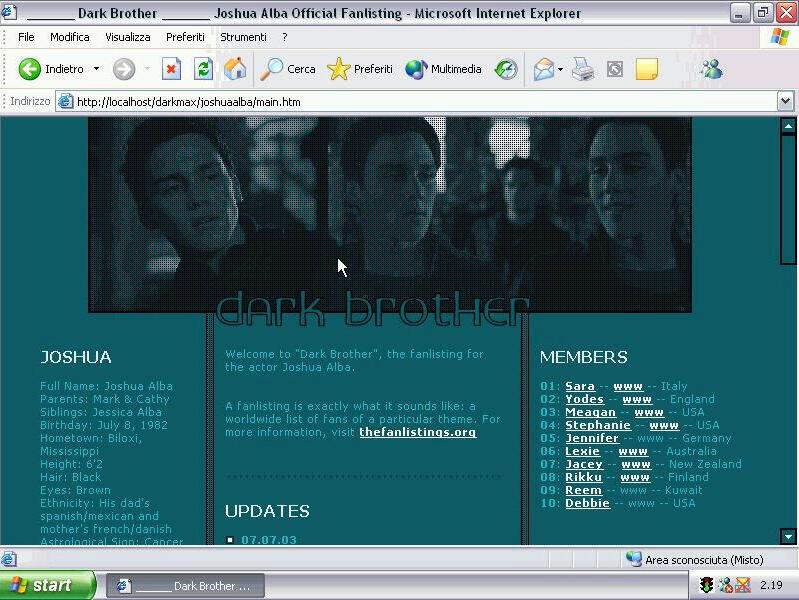Image resolution: width=799 pixels, height=600 pixels.
Task: Click the printer icon in the toolbar
Action: [584, 69]
